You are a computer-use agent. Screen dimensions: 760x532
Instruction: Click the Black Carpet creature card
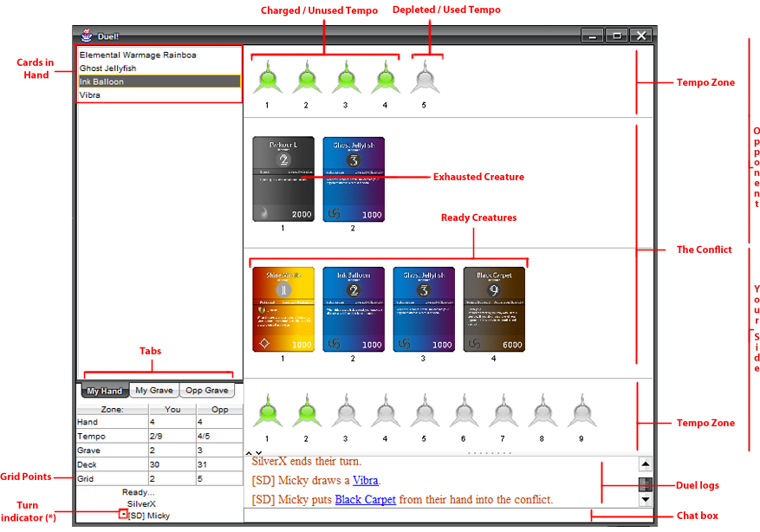pos(494,308)
